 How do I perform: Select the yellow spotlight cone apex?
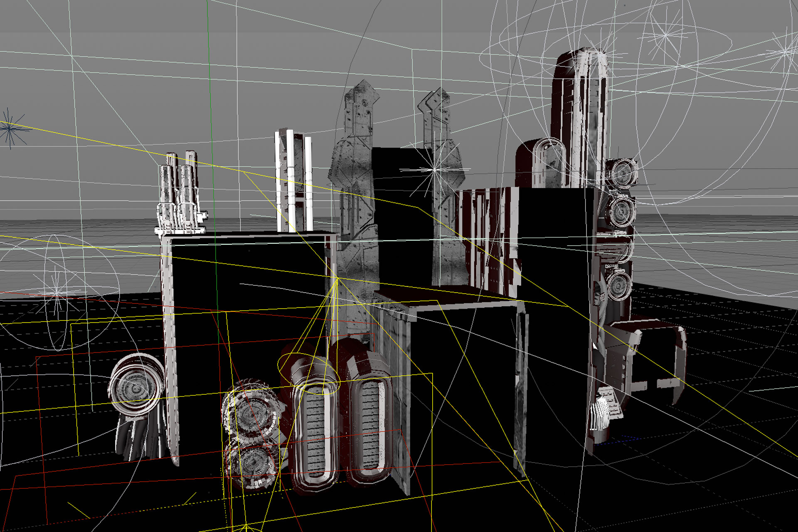[x=337, y=278]
